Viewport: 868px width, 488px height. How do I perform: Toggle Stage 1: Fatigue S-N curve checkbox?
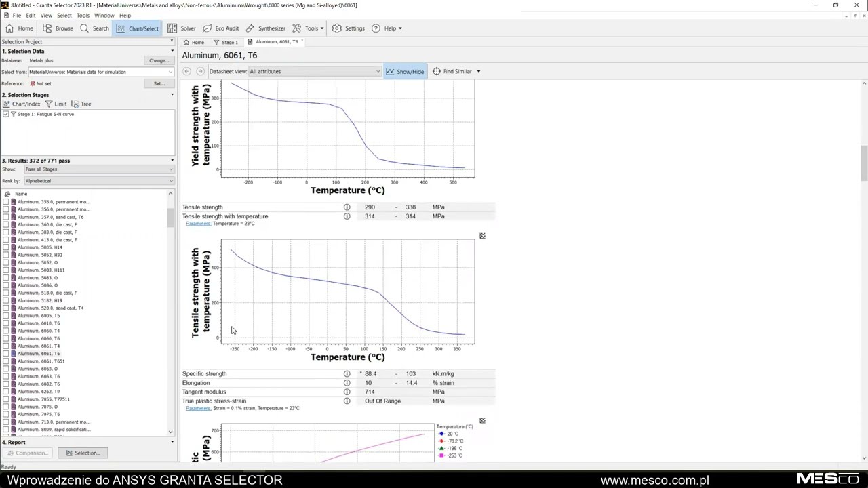tap(6, 114)
